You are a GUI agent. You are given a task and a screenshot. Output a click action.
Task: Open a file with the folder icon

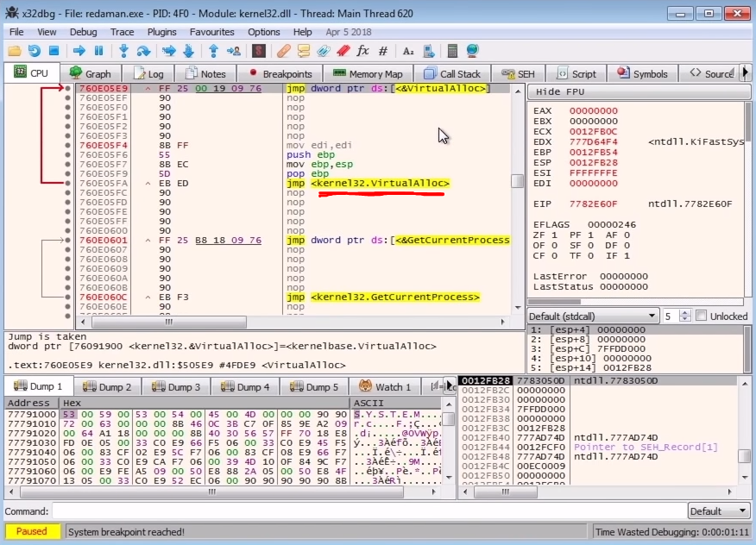15,51
